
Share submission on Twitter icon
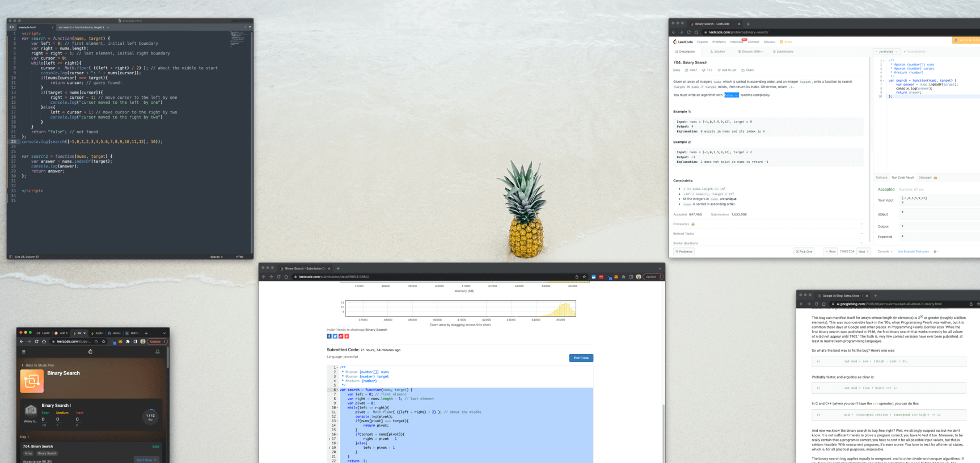335,336
